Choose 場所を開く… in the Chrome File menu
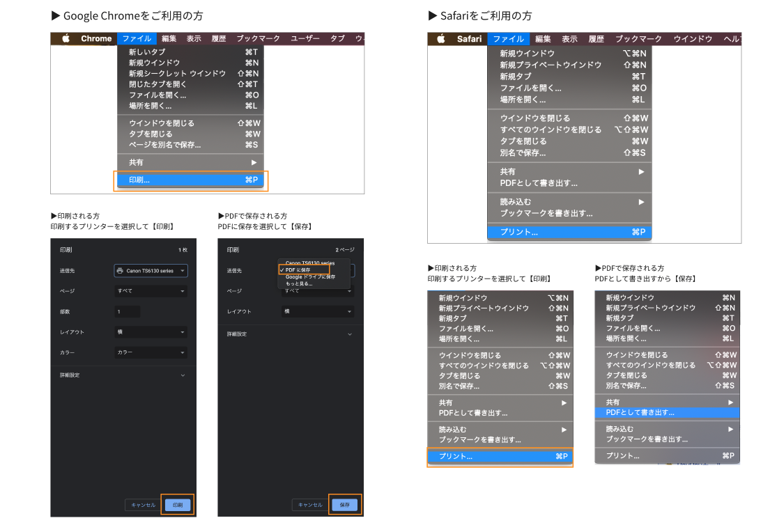This screenshot has height=532, width=770. 190,106
